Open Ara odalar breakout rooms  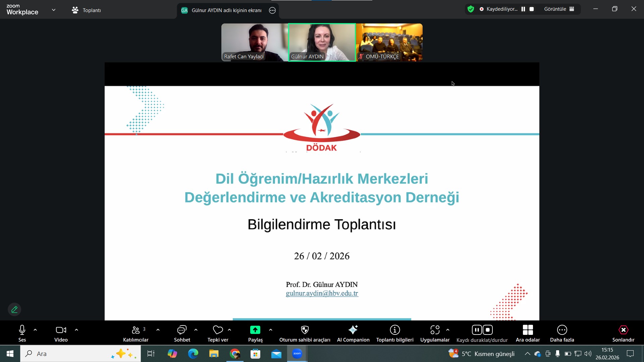(528, 330)
